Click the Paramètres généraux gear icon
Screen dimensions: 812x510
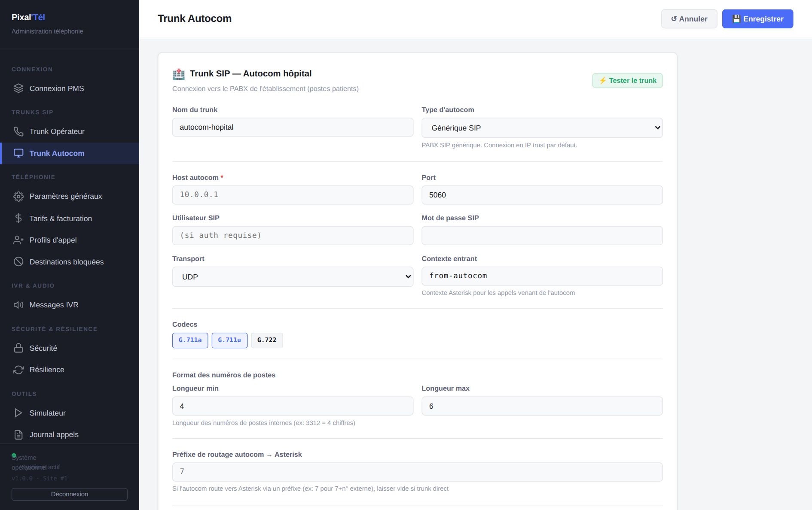pos(18,196)
